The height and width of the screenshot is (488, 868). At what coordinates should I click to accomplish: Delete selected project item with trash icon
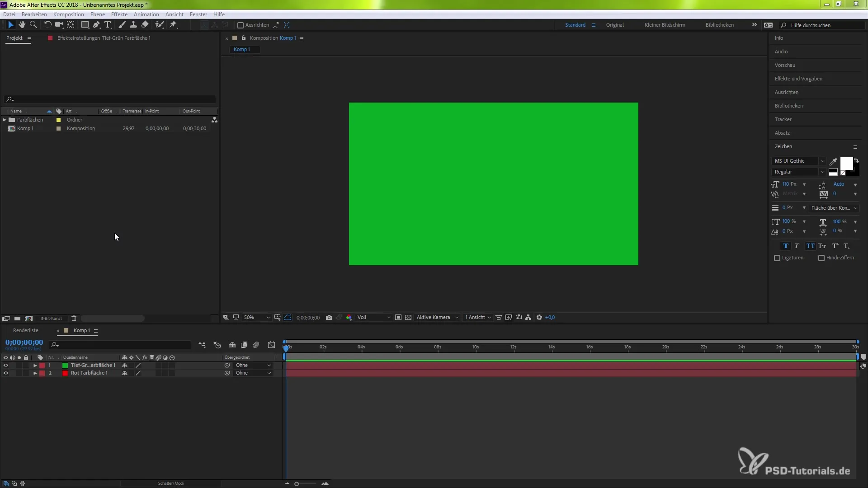(x=74, y=319)
